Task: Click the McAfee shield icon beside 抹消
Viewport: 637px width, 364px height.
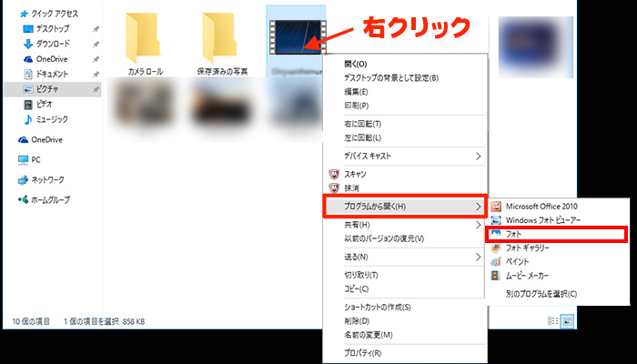Action: coord(334,188)
